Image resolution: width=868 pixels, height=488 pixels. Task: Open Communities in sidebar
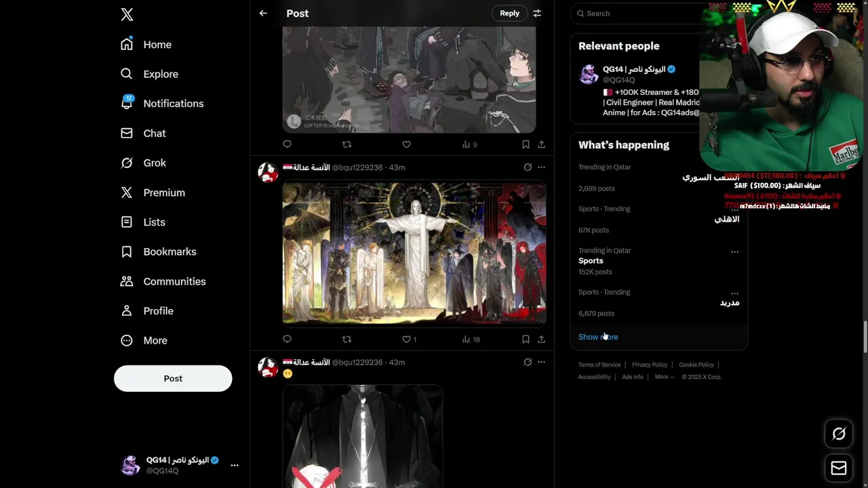point(163,281)
